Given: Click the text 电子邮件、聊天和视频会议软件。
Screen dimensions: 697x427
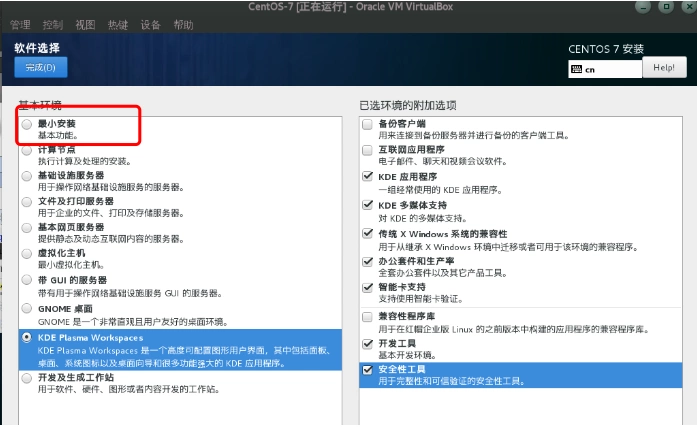Looking at the screenshot, I should coord(443,161).
